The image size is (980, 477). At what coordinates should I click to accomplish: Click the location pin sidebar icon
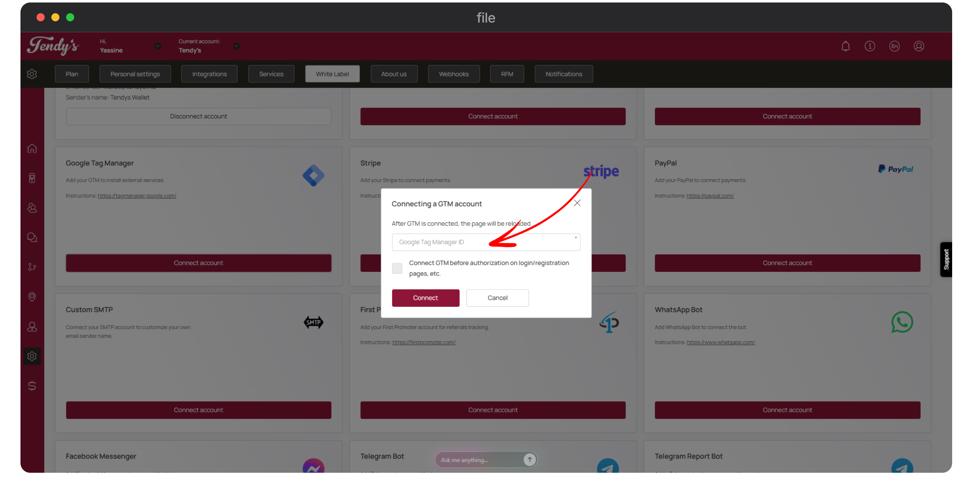coord(32,297)
